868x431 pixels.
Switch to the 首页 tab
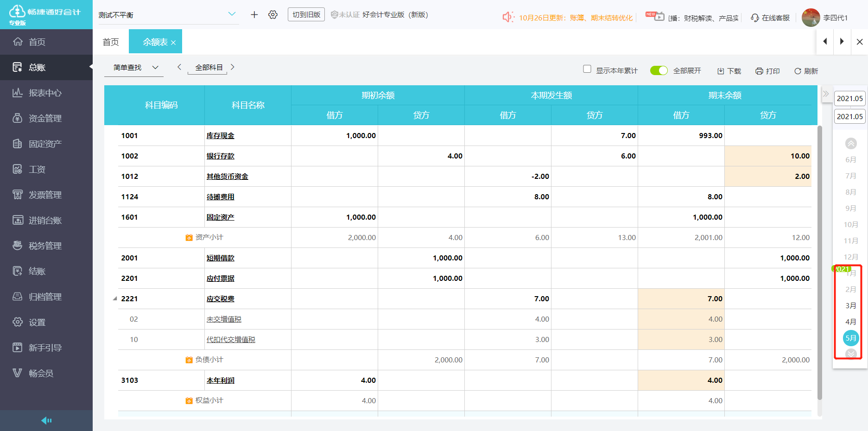pos(111,42)
